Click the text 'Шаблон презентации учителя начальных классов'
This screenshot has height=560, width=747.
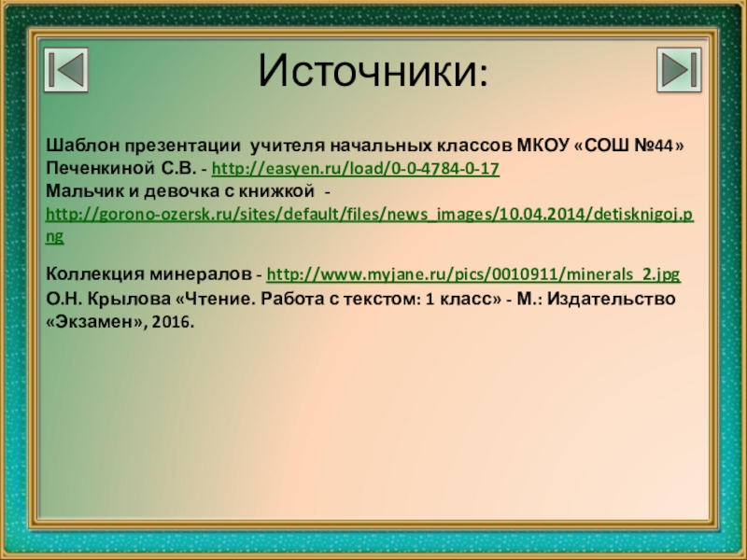pos(279,146)
